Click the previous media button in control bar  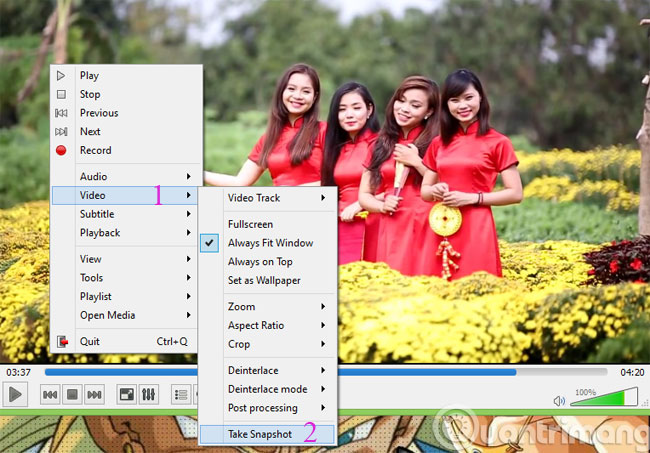50,394
